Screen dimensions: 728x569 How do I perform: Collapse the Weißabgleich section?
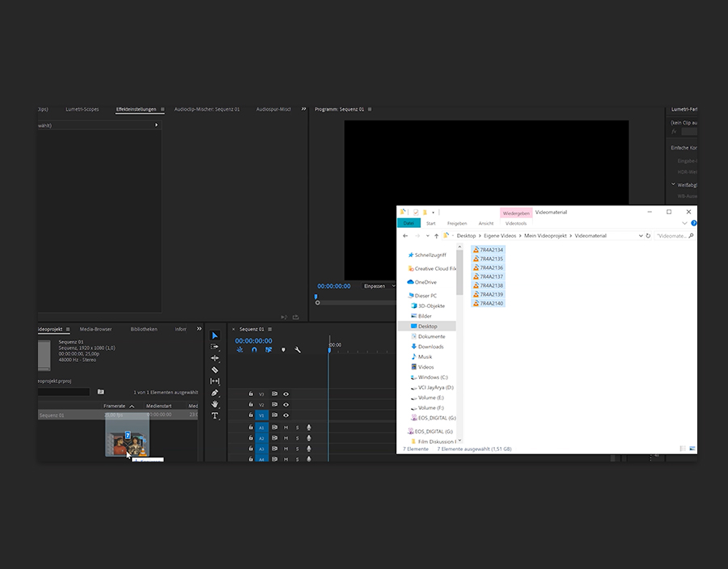[x=673, y=184]
